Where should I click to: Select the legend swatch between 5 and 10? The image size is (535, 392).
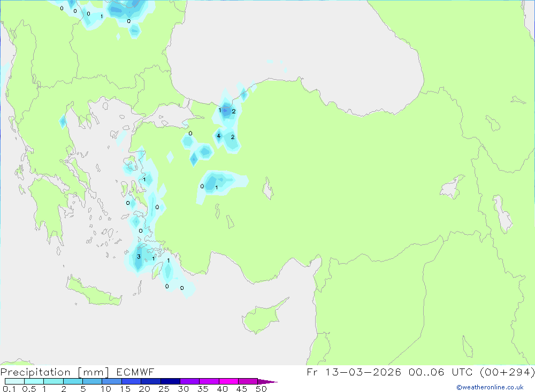(92, 381)
